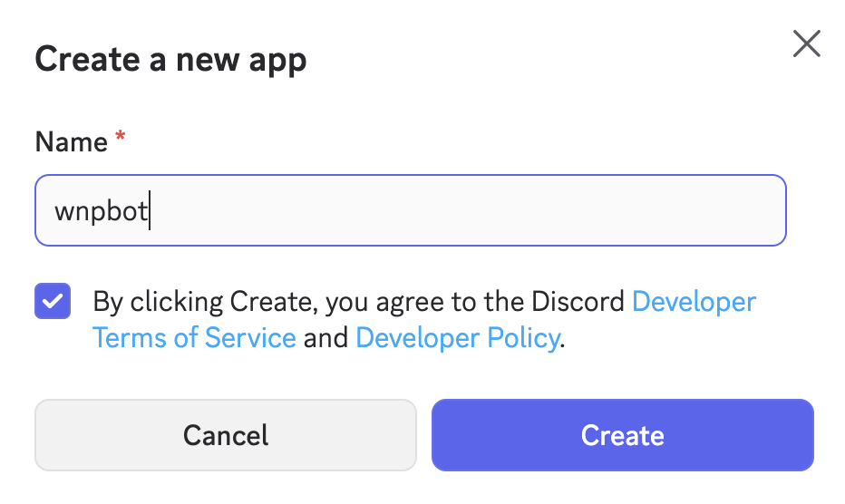Dismiss the dialog with the Cancel button
The width and height of the screenshot is (845, 504).
tap(225, 435)
